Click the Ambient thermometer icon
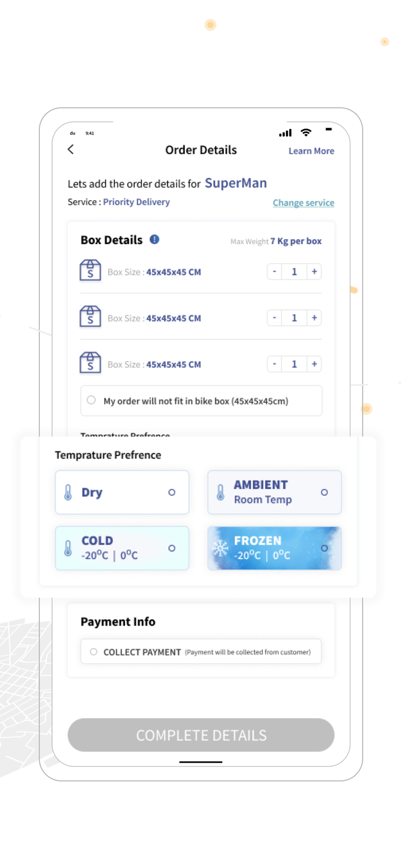Image resolution: width=401 pixels, height=868 pixels. pyautogui.click(x=220, y=493)
